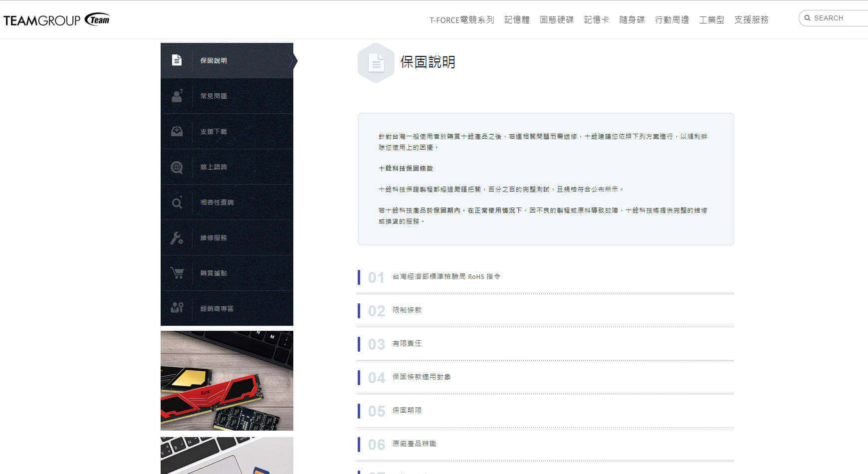Click the 保固說明 page heading
The width and height of the screenshot is (868, 474).
coord(428,62)
